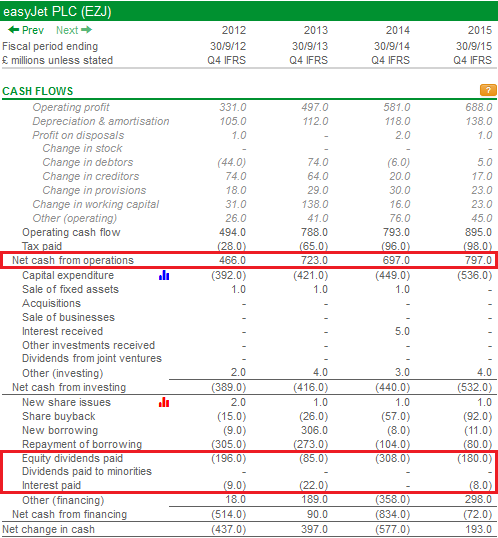Select the Depreciation & amortisation row label
Screen dimensions: 498x538
tap(101, 121)
